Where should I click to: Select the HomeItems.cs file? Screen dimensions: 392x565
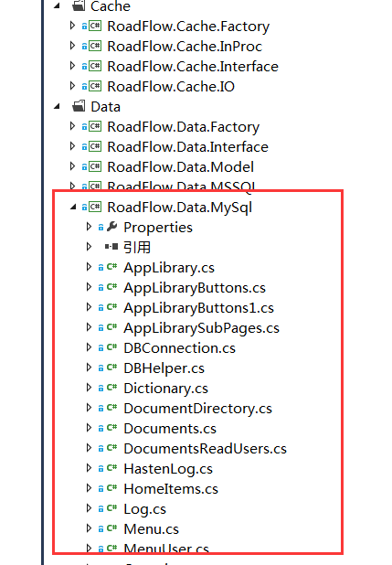[171, 489]
